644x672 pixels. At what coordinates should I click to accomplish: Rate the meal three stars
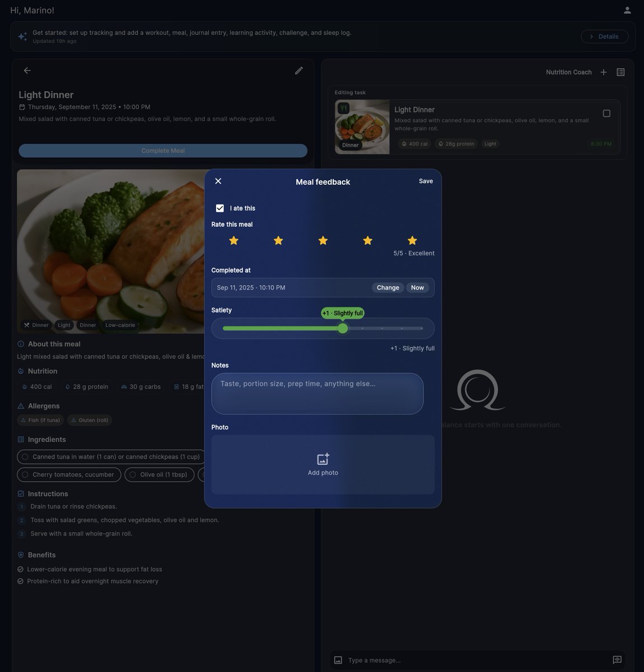323,240
